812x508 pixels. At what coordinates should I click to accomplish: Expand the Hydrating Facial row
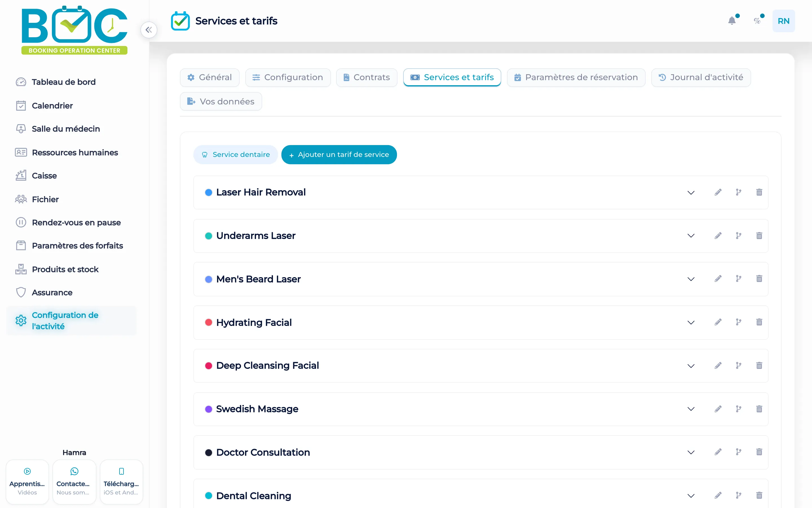click(691, 323)
